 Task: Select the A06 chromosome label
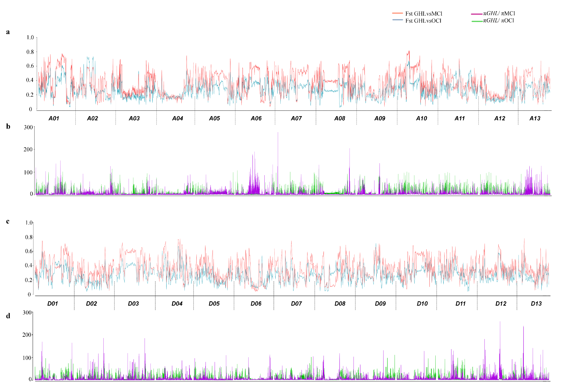[256, 118]
